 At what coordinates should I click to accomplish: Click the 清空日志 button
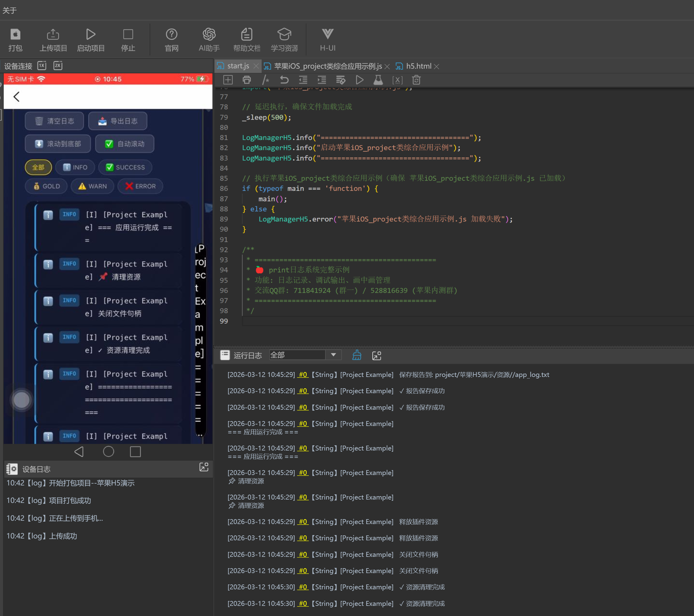tap(54, 121)
